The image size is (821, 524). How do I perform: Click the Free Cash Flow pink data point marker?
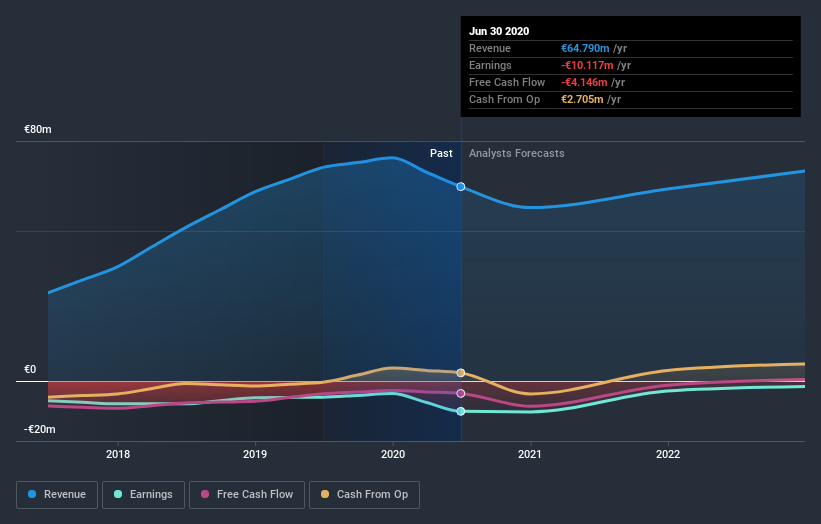(x=461, y=393)
